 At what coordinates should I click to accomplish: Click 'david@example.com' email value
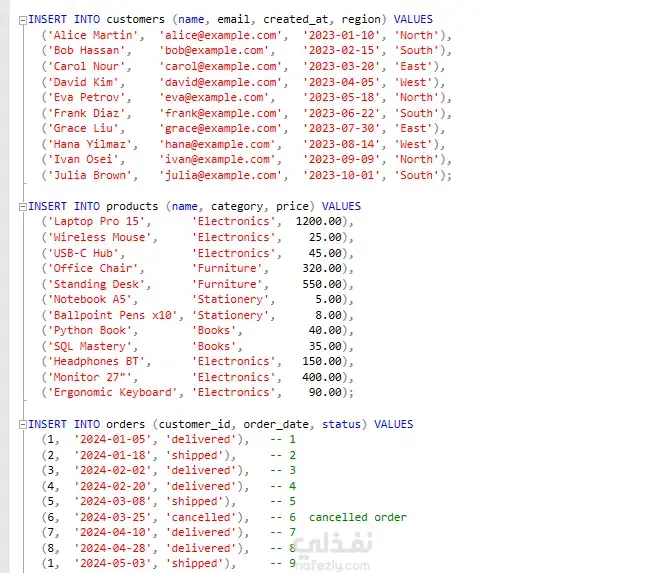(221, 82)
